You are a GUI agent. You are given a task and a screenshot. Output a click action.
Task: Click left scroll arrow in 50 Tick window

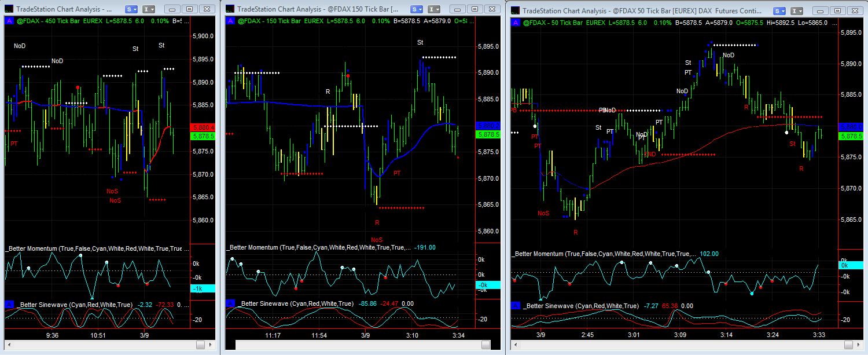pyautogui.click(x=515, y=345)
